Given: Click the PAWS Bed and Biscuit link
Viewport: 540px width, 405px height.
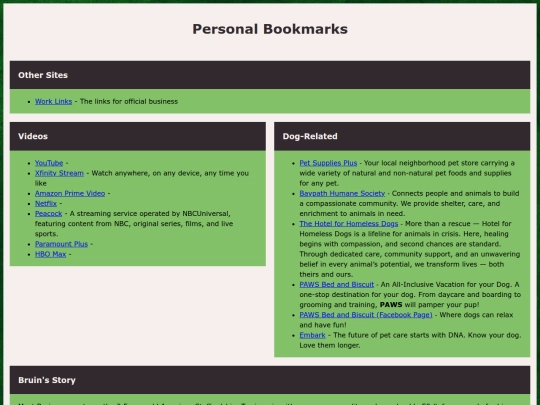Looking at the screenshot, I should pyautogui.click(x=336, y=285).
